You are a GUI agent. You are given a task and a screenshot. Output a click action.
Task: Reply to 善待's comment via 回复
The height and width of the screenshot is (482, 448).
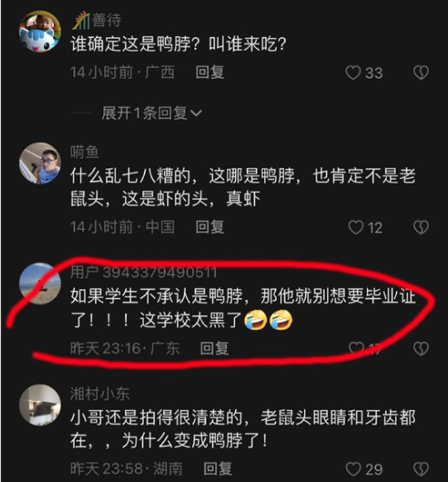(209, 73)
